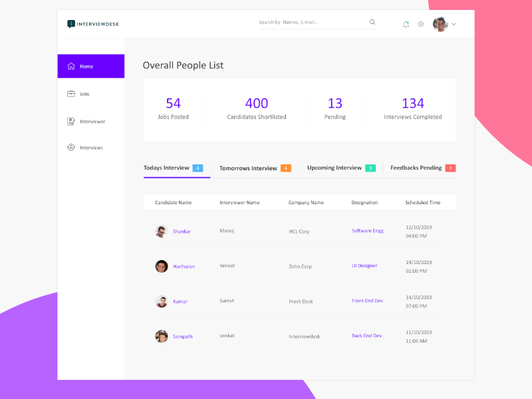Select the Home icon in the sidebar

pyautogui.click(x=71, y=66)
